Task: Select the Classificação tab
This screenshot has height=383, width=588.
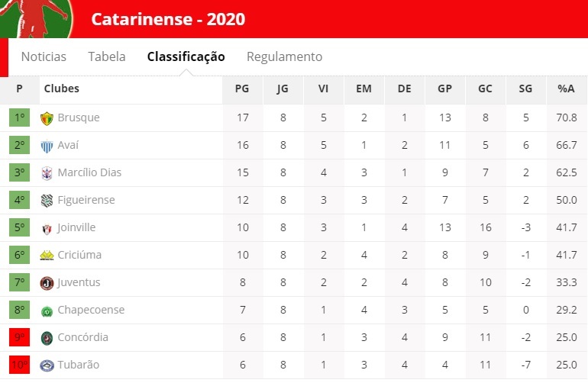Action: pyautogui.click(x=186, y=57)
